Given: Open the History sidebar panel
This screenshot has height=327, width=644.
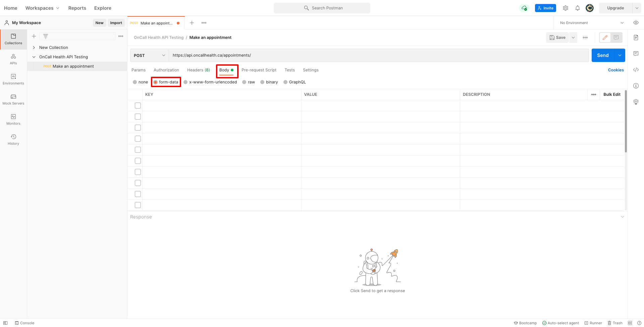Looking at the screenshot, I should 13,140.
